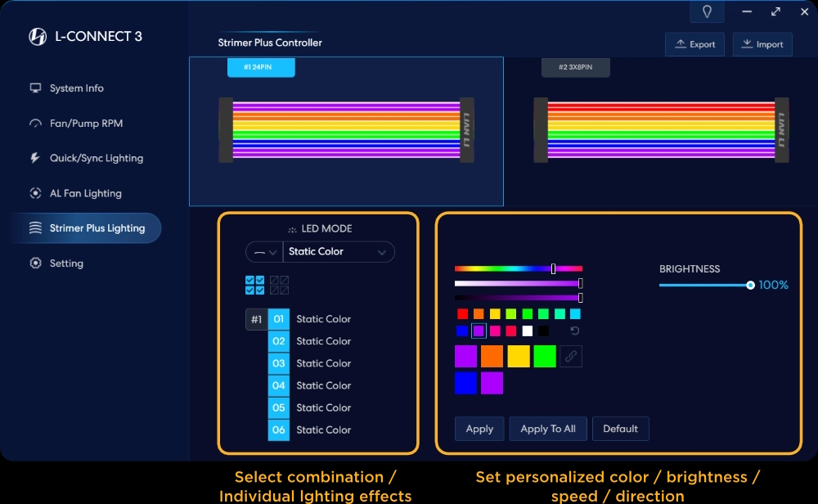
Task: Select strip zone 03
Action: pos(279,363)
